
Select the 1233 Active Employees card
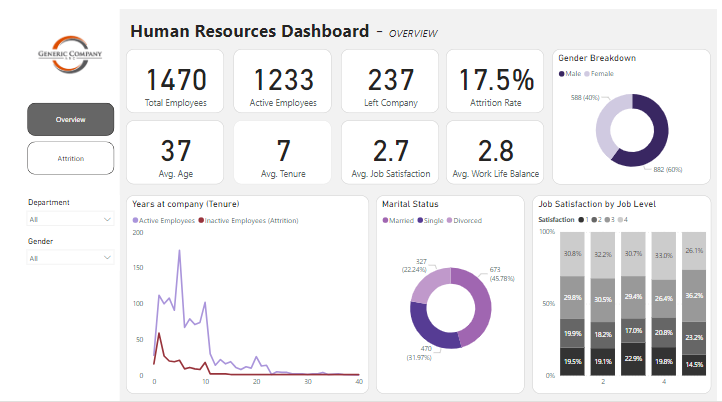click(x=283, y=81)
